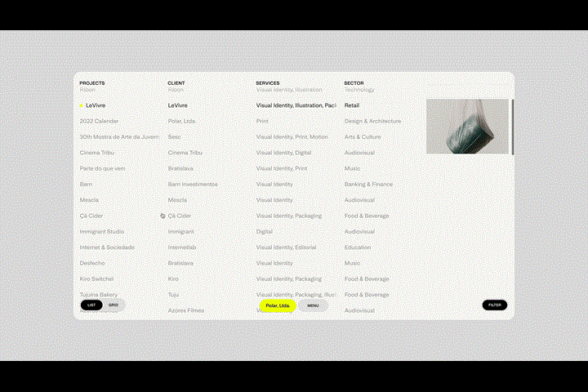
Task: Sort by the Projects column header
Action: [x=91, y=82]
